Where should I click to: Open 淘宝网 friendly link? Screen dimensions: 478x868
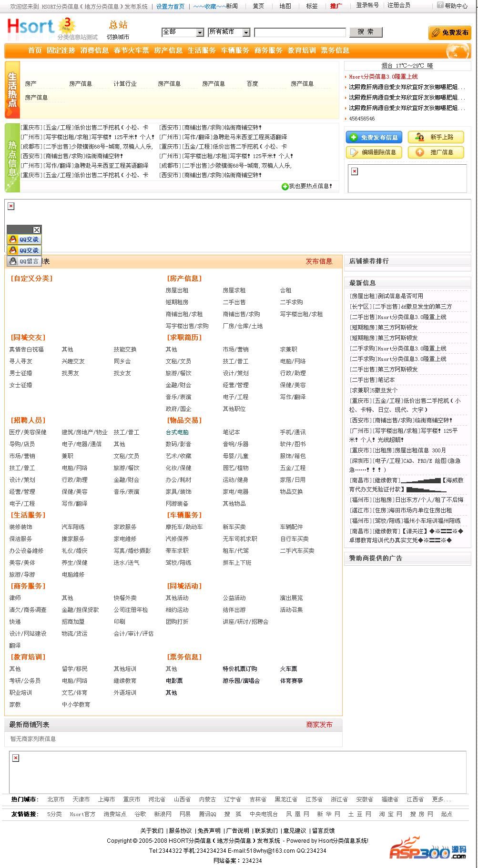(391, 814)
